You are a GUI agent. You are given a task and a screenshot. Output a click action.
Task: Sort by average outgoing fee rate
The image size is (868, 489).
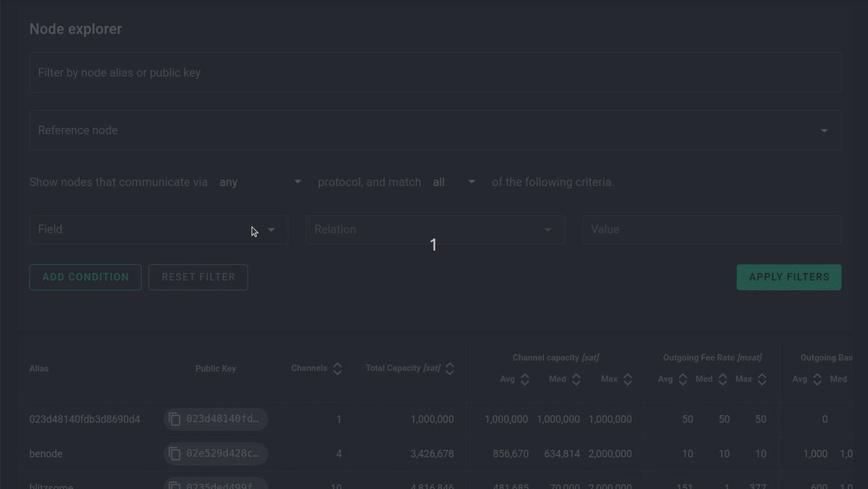[683, 378]
